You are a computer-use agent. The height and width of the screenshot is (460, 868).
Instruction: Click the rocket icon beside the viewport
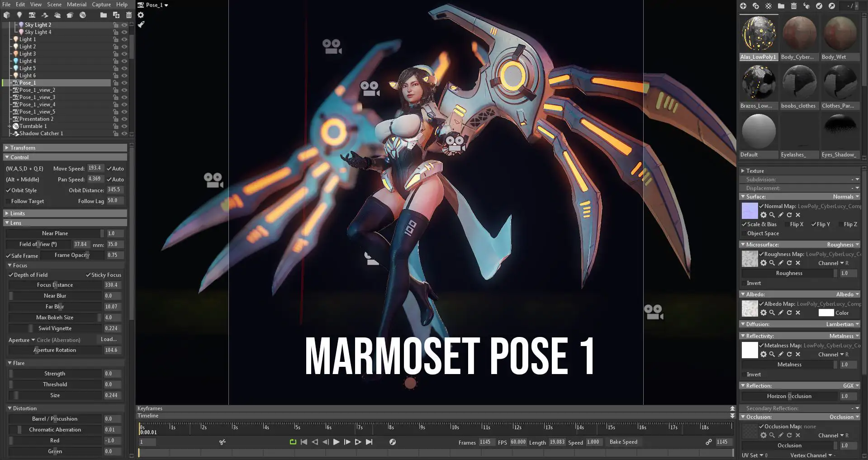tap(141, 24)
